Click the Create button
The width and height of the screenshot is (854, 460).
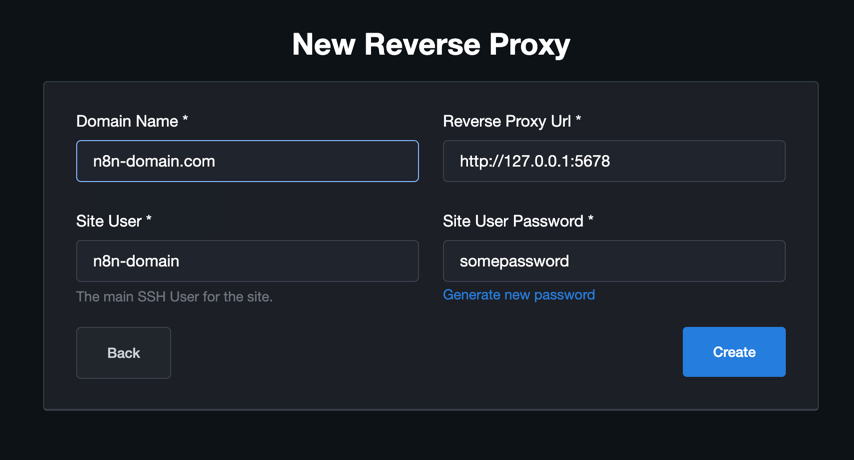coord(734,352)
